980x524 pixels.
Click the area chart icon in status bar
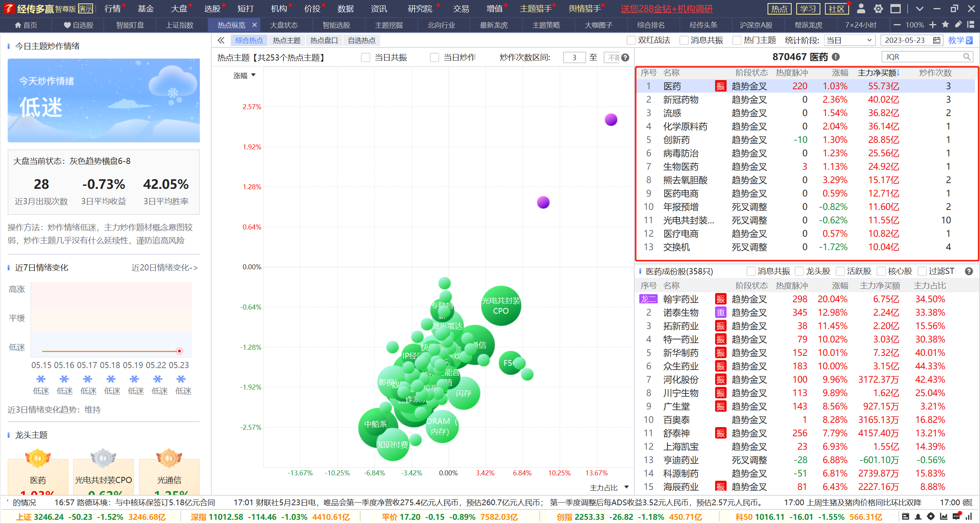click(x=944, y=517)
